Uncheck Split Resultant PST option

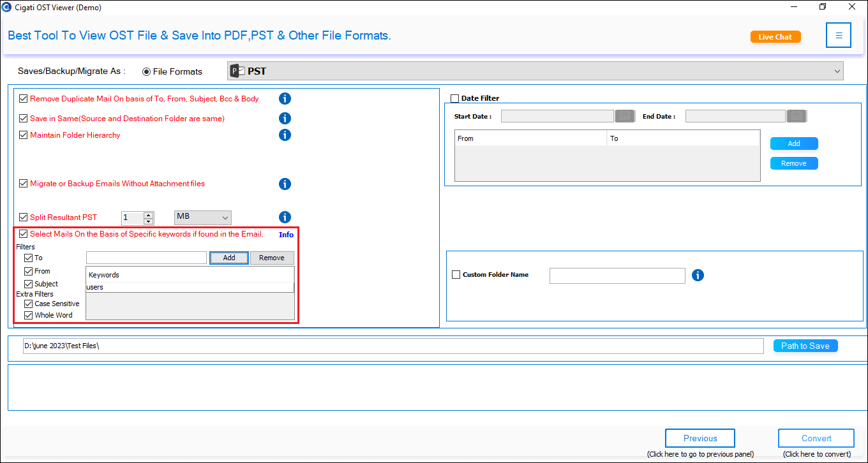pyautogui.click(x=24, y=217)
